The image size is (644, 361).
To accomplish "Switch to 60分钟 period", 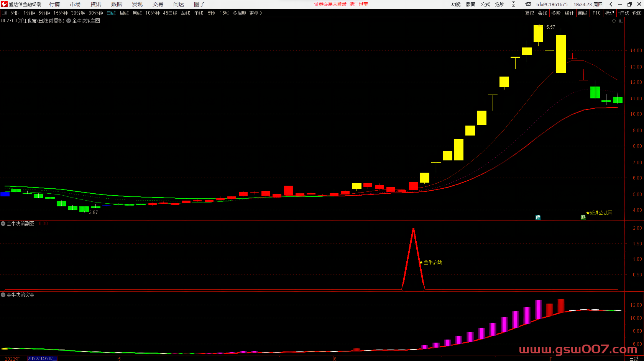I will click(96, 13).
